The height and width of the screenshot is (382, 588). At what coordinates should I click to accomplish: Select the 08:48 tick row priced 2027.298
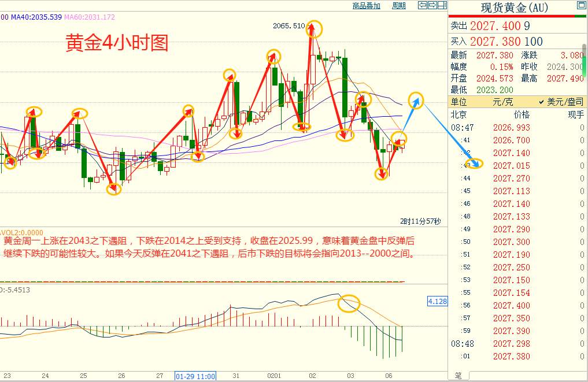(x=517, y=344)
